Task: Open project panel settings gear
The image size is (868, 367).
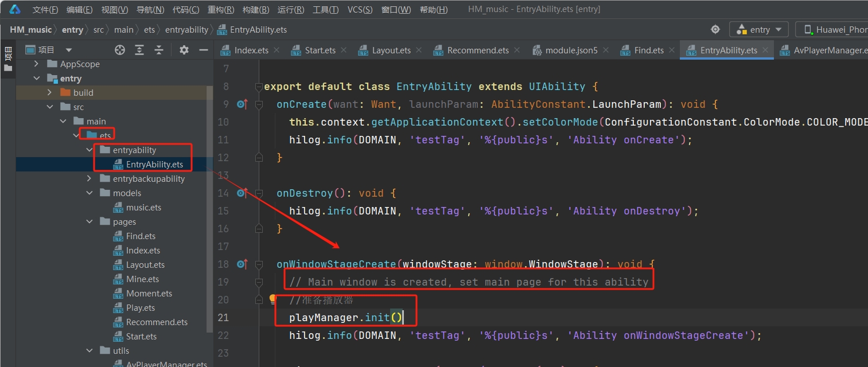Action: (x=184, y=50)
